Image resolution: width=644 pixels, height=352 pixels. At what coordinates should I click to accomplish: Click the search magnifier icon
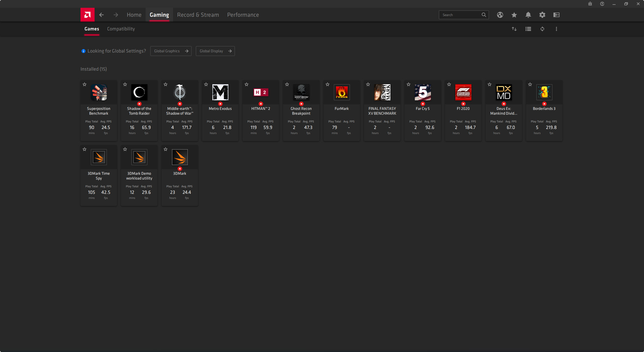click(484, 15)
